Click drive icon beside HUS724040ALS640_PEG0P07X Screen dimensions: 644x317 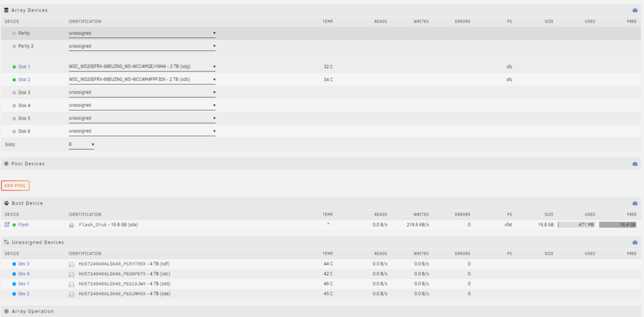(71, 274)
